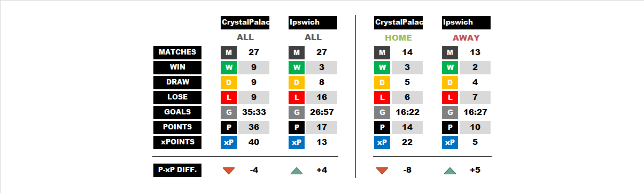The height and width of the screenshot is (193, 644).
Task: Click the green up arrow beside +4
Action: click(x=297, y=171)
